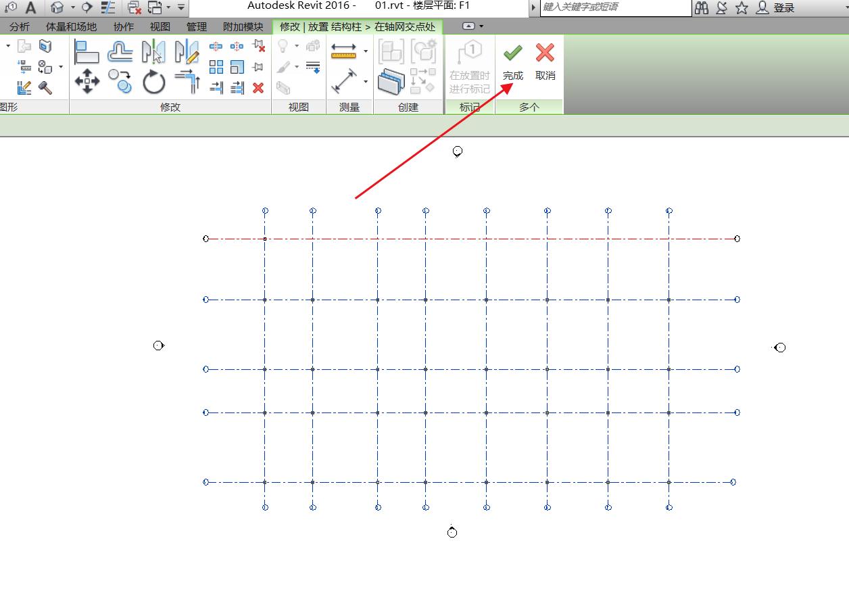Expand the Measure Between Two References dropdown
This screenshot has width=849, height=616.
[x=366, y=82]
